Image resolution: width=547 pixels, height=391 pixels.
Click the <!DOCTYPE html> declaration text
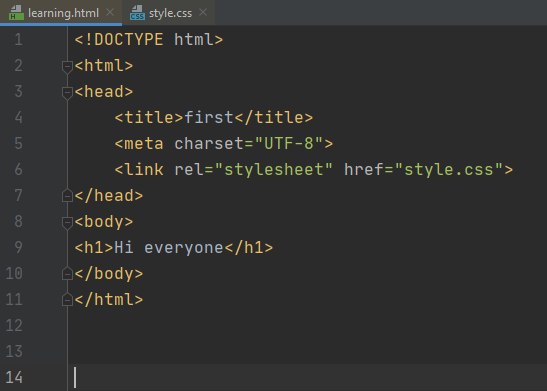(149, 39)
